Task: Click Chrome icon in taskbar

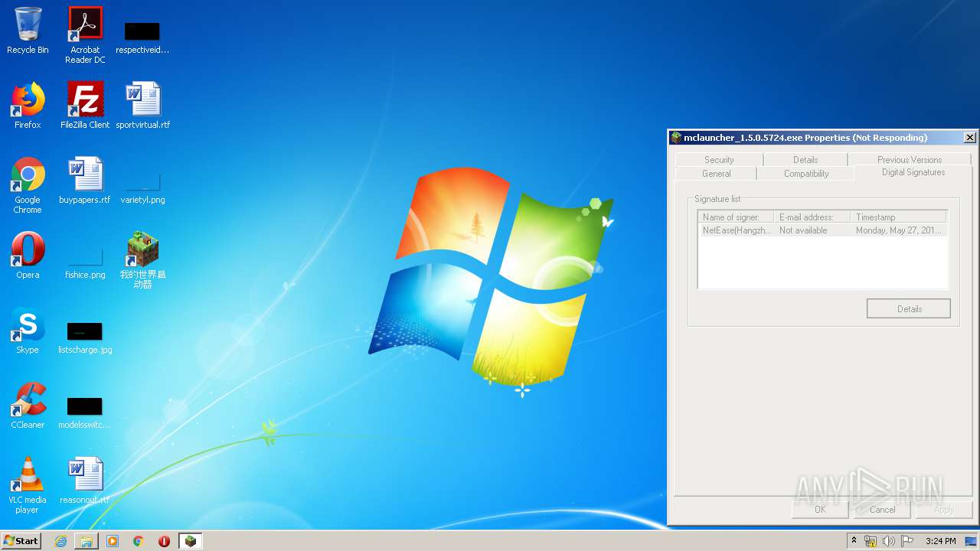Action: 139,541
